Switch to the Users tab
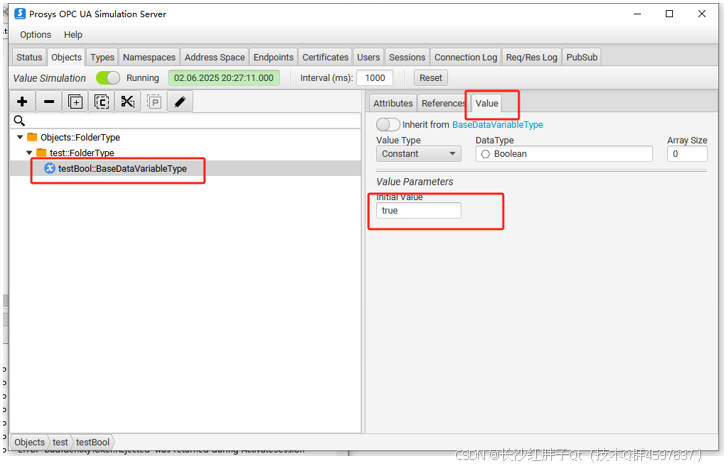Screen dimensions: 728x468 click(x=368, y=57)
